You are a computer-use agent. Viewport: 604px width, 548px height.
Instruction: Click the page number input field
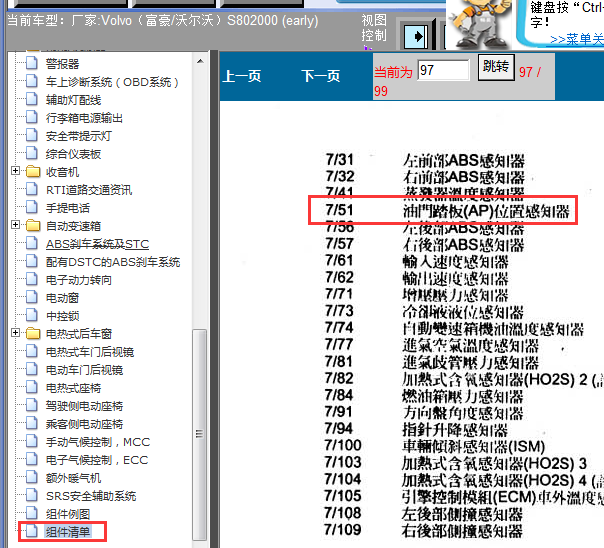pos(443,70)
